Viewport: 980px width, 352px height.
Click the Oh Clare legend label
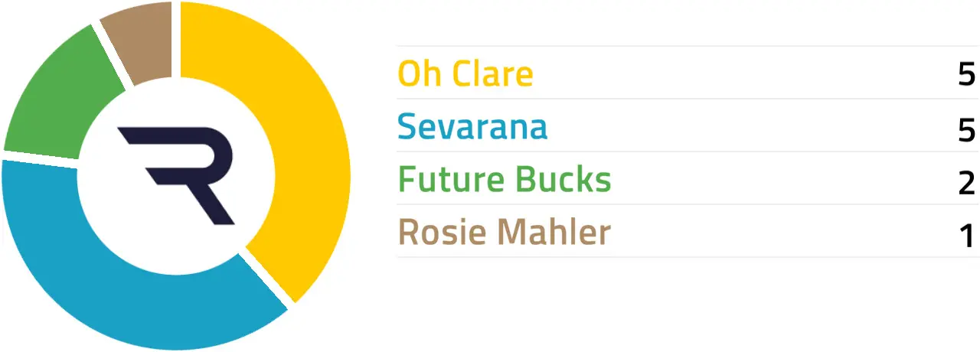(465, 74)
